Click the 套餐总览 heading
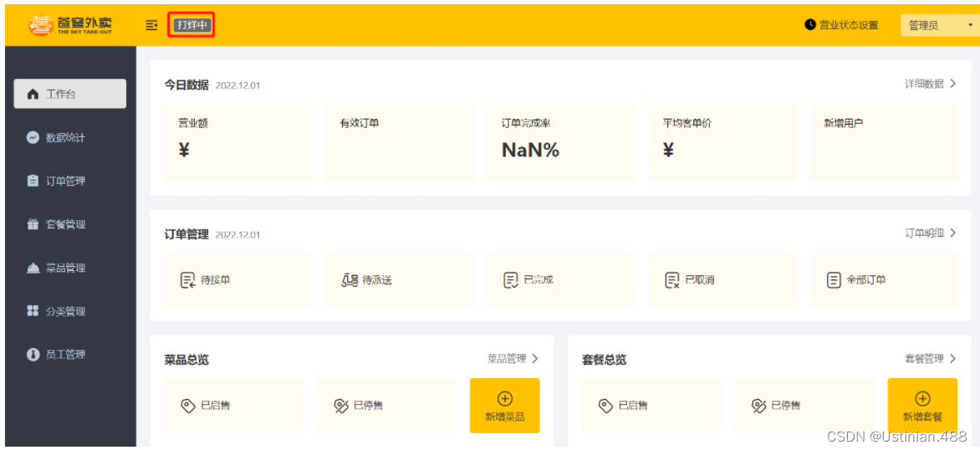 click(x=604, y=360)
